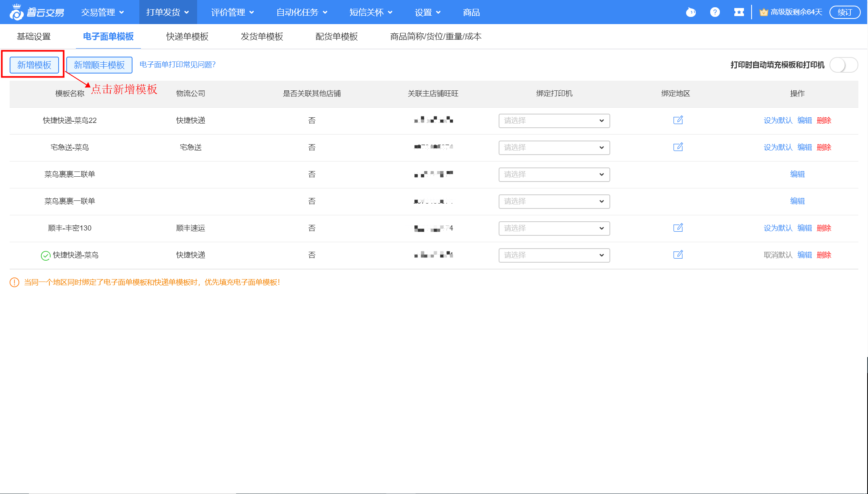Expand the 设置 menu
The width and height of the screenshot is (868, 494).
pyautogui.click(x=428, y=12)
